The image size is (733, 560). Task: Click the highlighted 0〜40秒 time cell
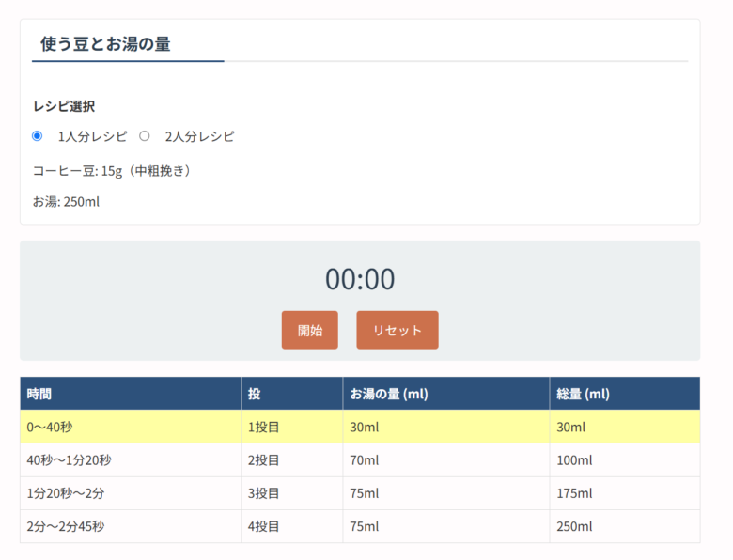coord(50,427)
